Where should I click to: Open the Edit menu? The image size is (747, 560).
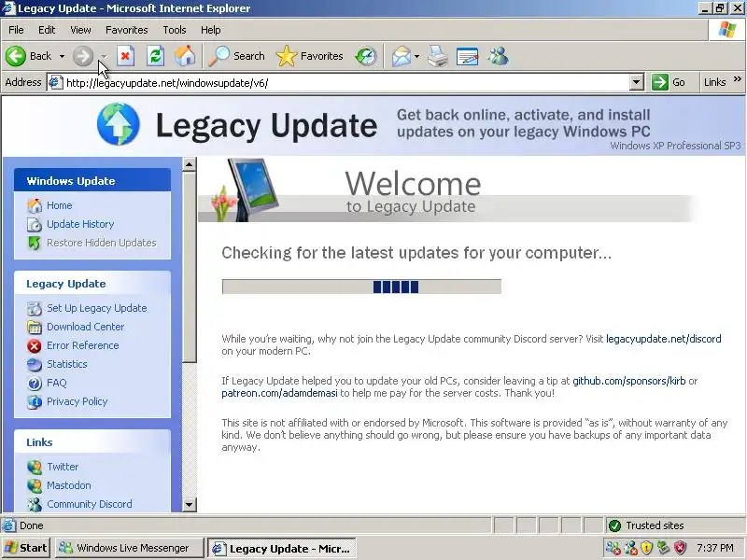click(x=47, y=30)
